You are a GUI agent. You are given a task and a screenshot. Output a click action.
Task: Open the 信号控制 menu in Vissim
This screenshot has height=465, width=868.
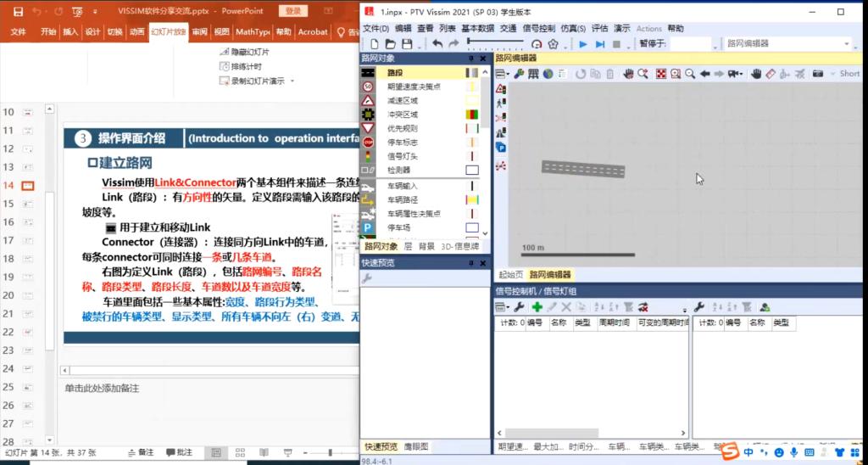pyautogui.click(x=538, y=28)
